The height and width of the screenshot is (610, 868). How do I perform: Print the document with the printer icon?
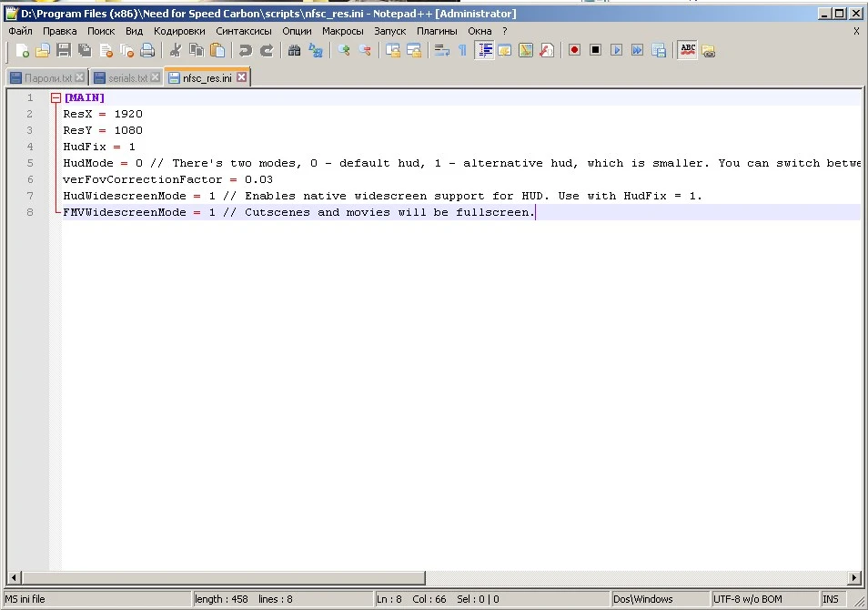(x=147, y=50)
